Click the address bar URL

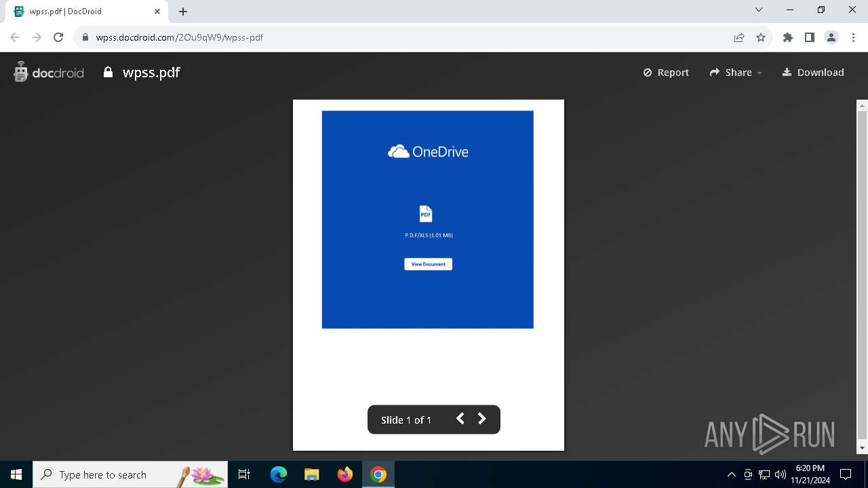(x=180, y=38)
